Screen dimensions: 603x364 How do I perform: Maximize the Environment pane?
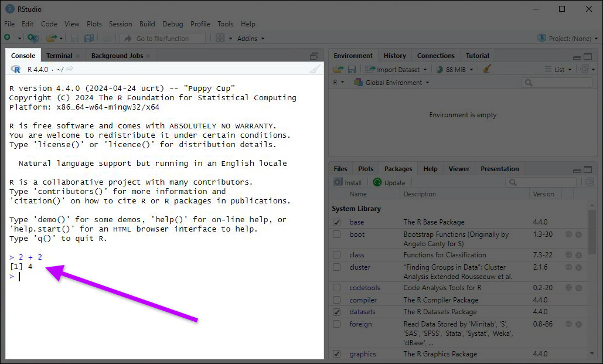[x=588, y=56]
